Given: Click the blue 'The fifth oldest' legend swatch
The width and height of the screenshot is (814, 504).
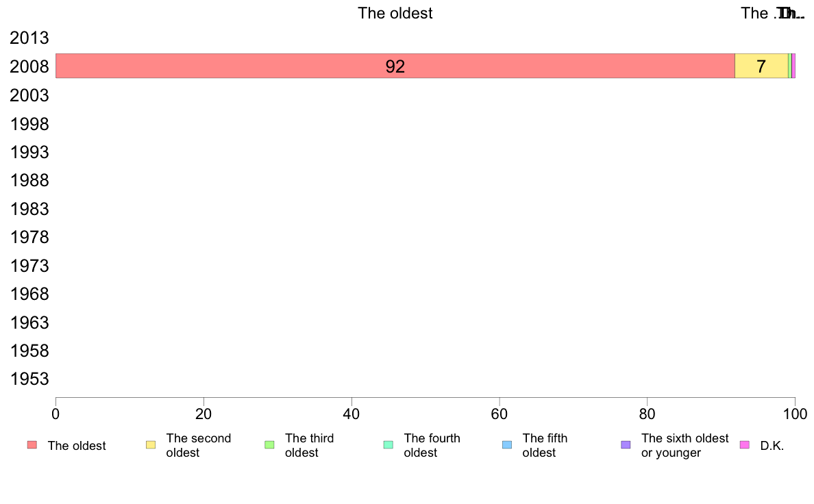Looking at the screenshot, I should click(507, 445).
